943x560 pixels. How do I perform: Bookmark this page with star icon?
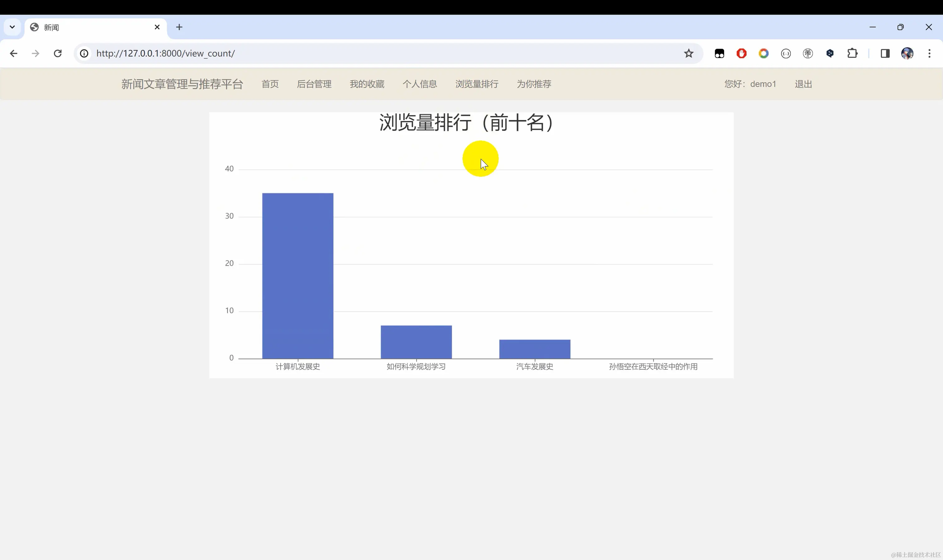[x=689, y=54]
